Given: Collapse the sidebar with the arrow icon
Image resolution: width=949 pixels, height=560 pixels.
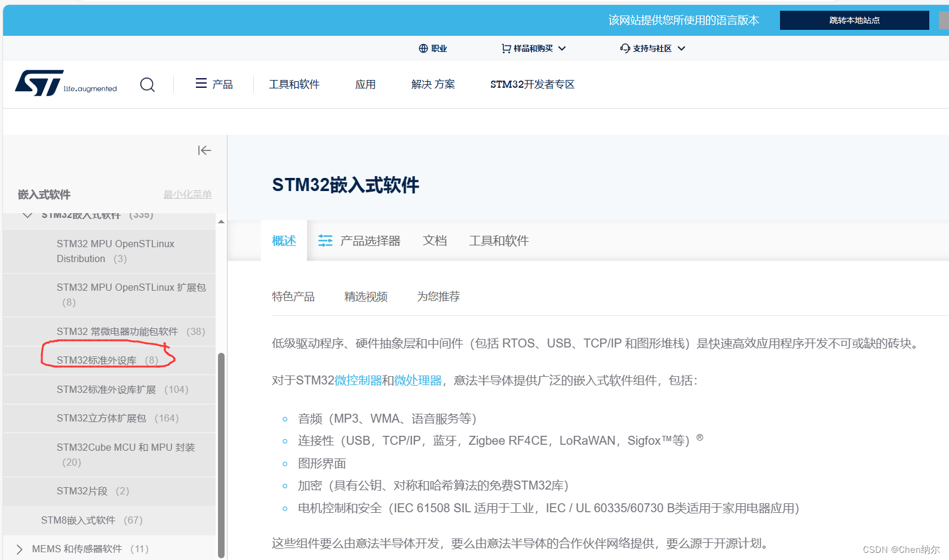Looking at the screenshot, I should tap(204, 150).
